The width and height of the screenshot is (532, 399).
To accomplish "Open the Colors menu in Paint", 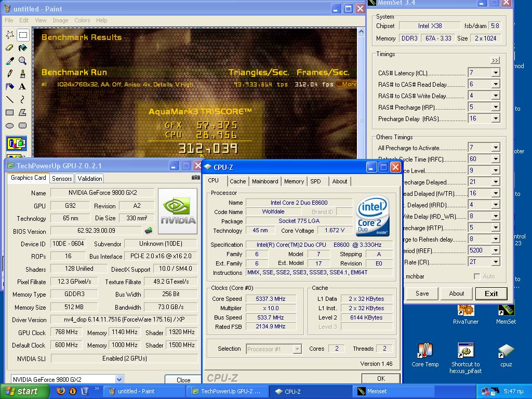I will click(x=82, y=20).
